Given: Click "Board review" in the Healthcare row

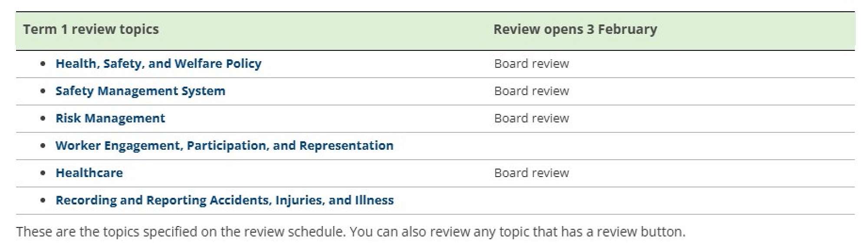Looking at the screenshot, I should (531, 173).
